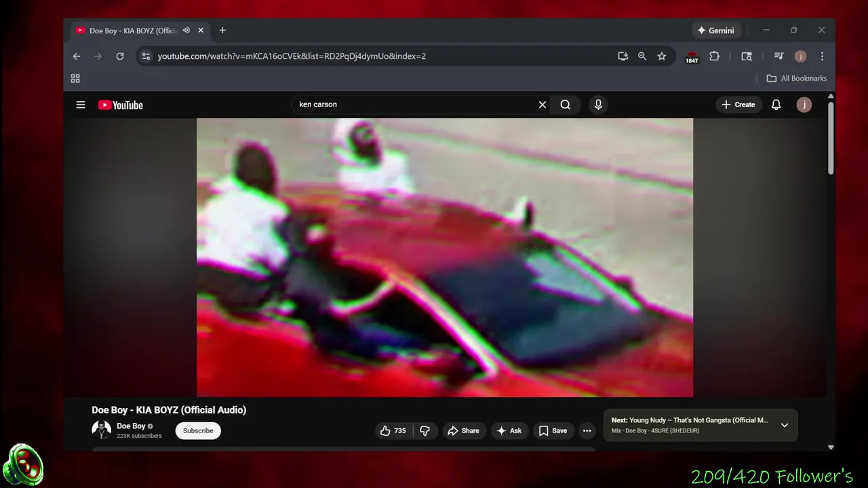Search with the magnifier button
The image size is (868, 488).
tap(566, 105)
